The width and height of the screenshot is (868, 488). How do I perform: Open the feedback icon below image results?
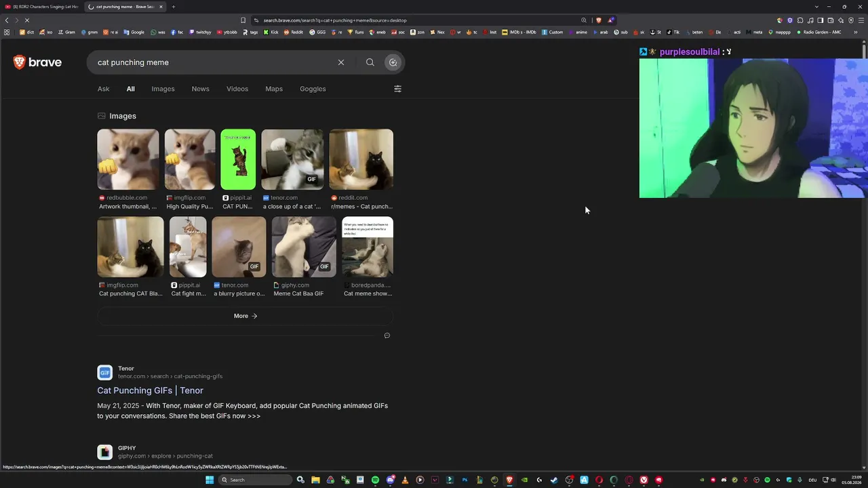[x=387, y=335]
